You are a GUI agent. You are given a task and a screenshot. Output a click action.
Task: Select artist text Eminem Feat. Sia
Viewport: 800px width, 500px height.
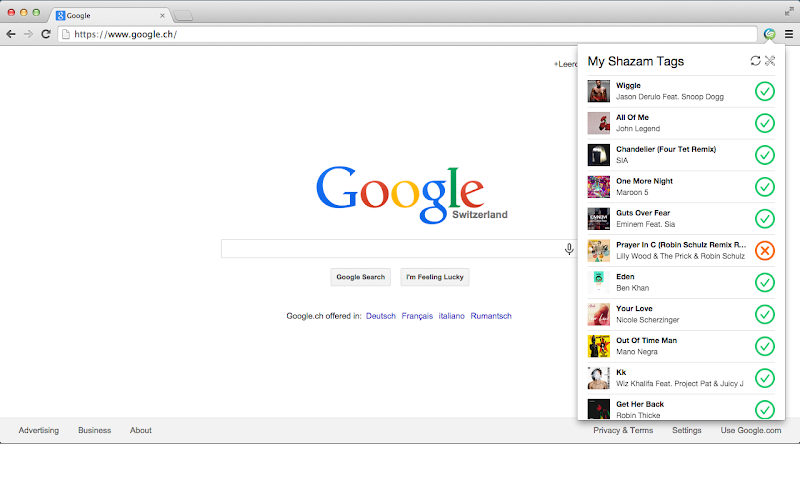pos(645,224)
